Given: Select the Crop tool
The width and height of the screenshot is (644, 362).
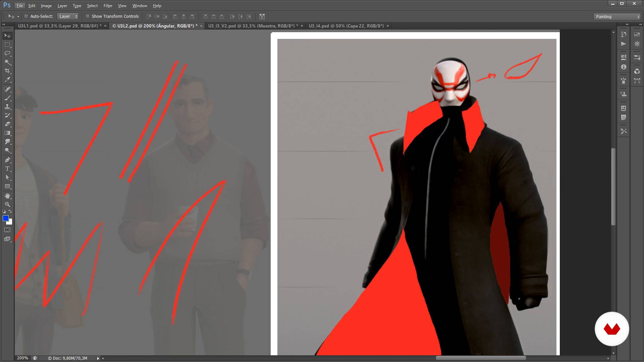Looking at the screenshot, I should (x=7, y=71).
